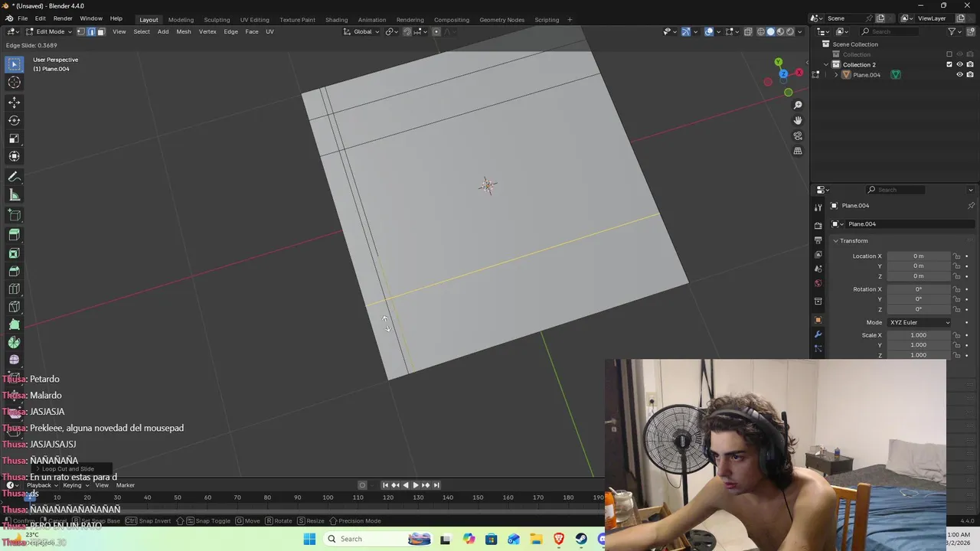The width and height of the screenshot is (980, 551).
Task: Select the Scale tool
Action: click(15, 139)
